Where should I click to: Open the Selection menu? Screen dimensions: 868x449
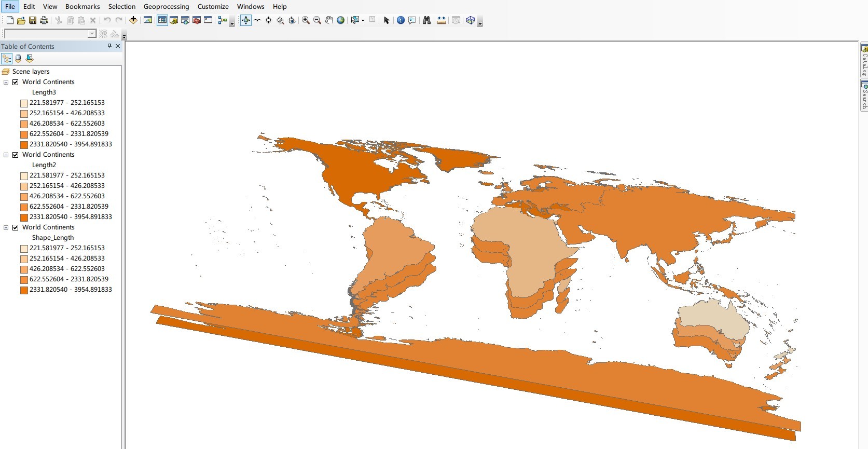click(122, 6)
